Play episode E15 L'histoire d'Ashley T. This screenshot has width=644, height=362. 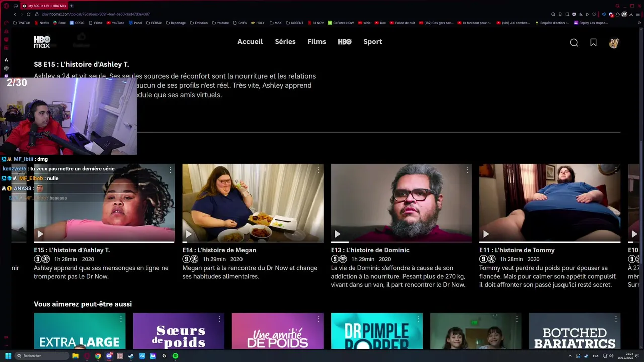[40, 234]
